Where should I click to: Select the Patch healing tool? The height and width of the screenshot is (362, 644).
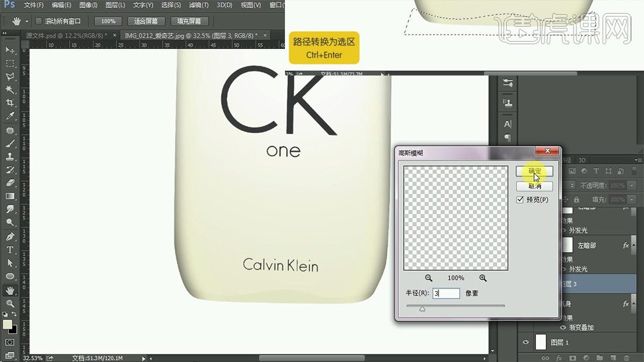point(10,130)
